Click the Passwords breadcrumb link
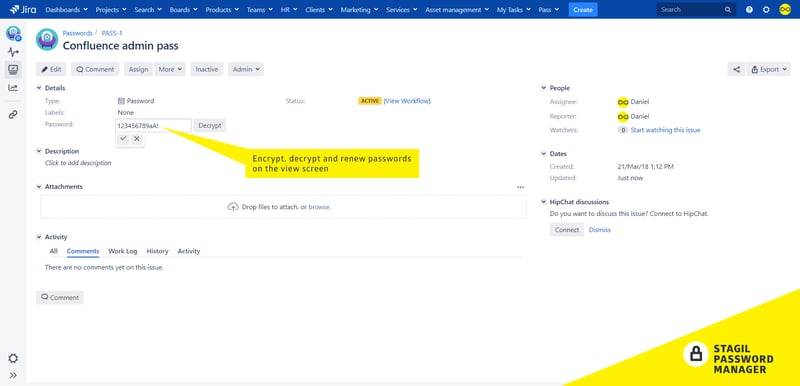 78,33
